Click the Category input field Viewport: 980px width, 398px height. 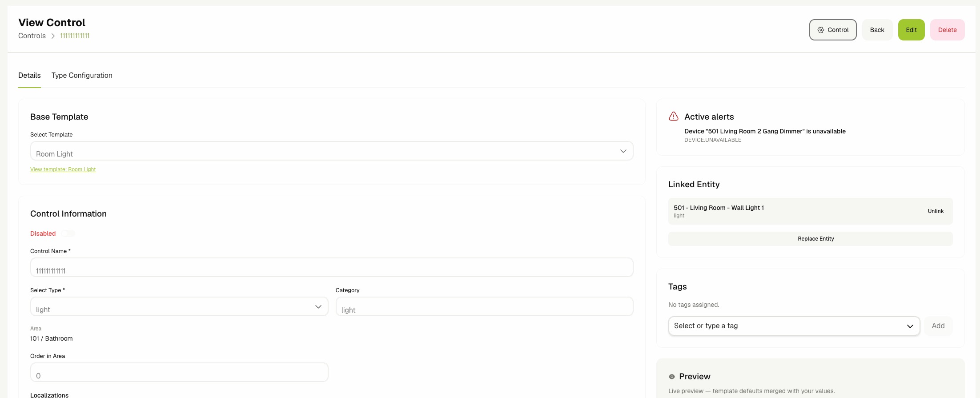pyautogui.click(x=484, y=306)
